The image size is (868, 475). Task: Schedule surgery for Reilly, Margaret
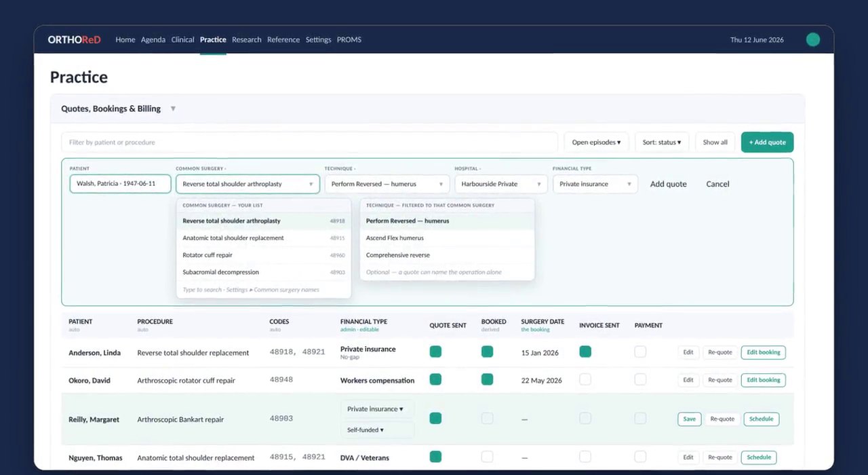coord(762,419)
